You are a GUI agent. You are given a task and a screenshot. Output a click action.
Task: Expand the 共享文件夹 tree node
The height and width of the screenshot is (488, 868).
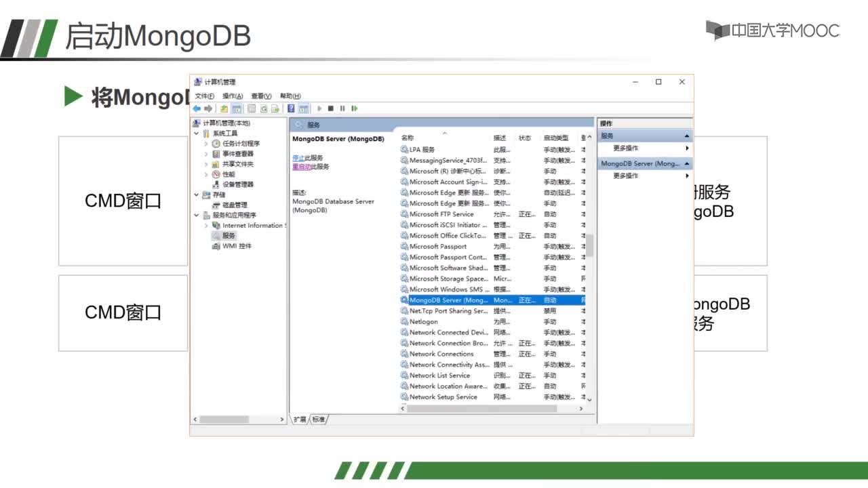tap(206, 164)
